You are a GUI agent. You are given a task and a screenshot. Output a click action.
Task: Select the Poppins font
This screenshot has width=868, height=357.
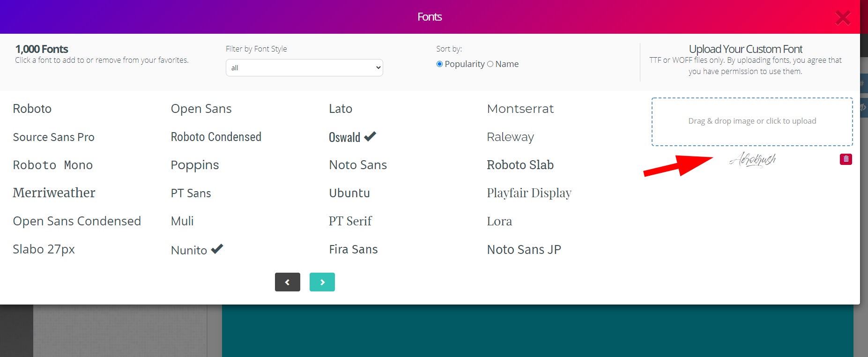pos(195,165)
